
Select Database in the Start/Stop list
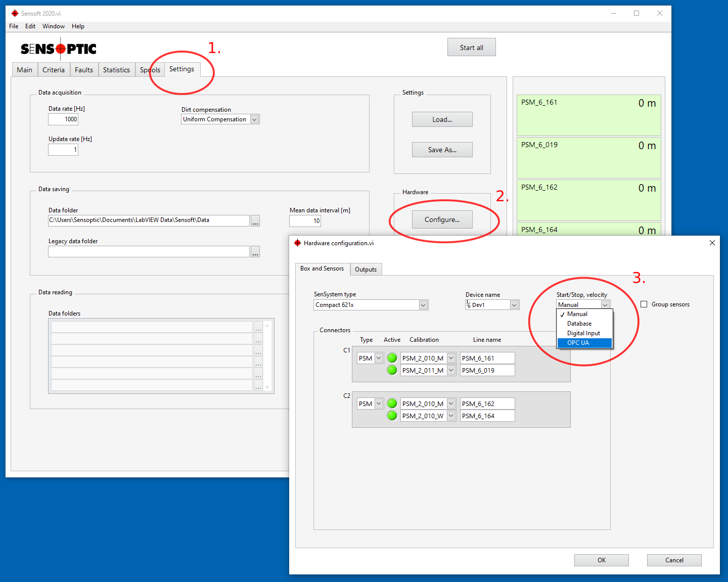pyautogui.click(x=584, y=324)
